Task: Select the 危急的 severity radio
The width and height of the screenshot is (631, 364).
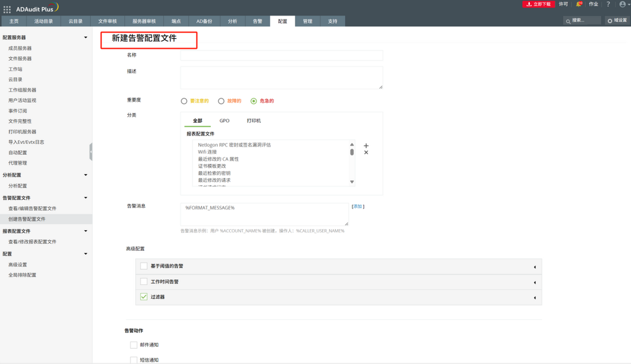Action: (253, 101)
